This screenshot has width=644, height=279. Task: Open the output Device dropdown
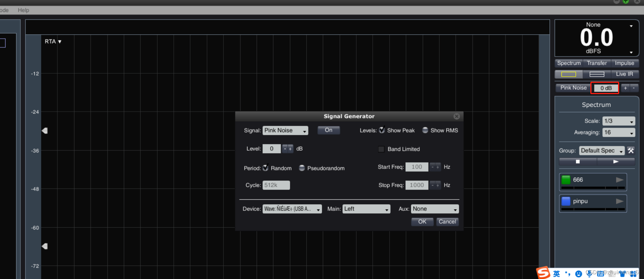(x=292, y=209)
